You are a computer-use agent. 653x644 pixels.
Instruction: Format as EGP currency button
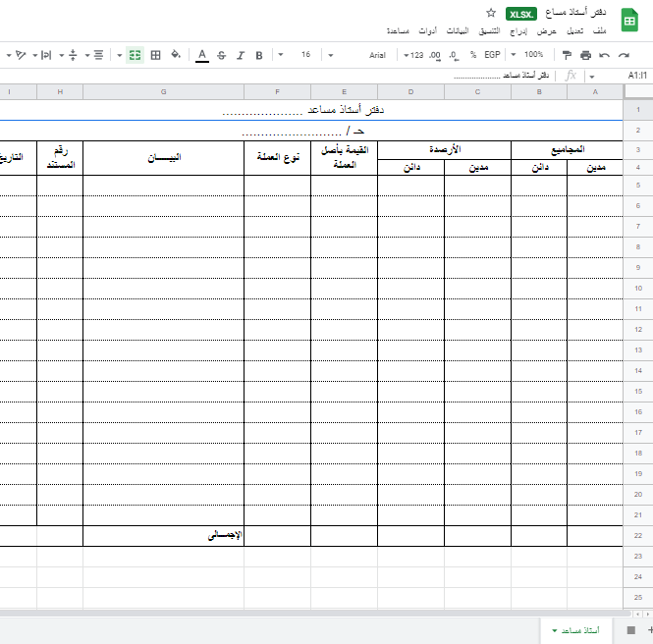[492, 55]
